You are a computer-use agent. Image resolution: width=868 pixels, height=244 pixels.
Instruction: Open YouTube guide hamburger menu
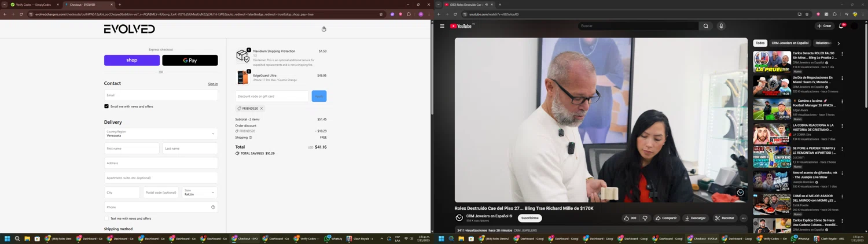442,26
